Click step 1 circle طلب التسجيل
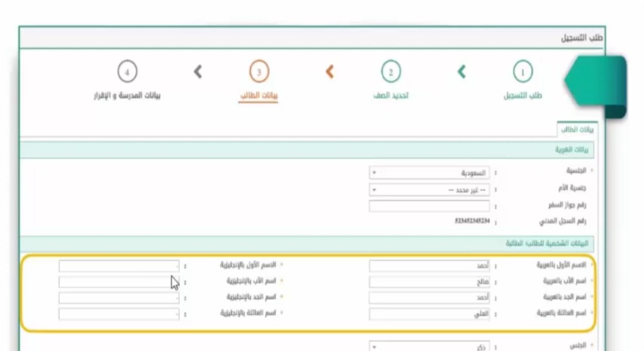The height and width of the screenshot is (351, 644). point(522,72)
